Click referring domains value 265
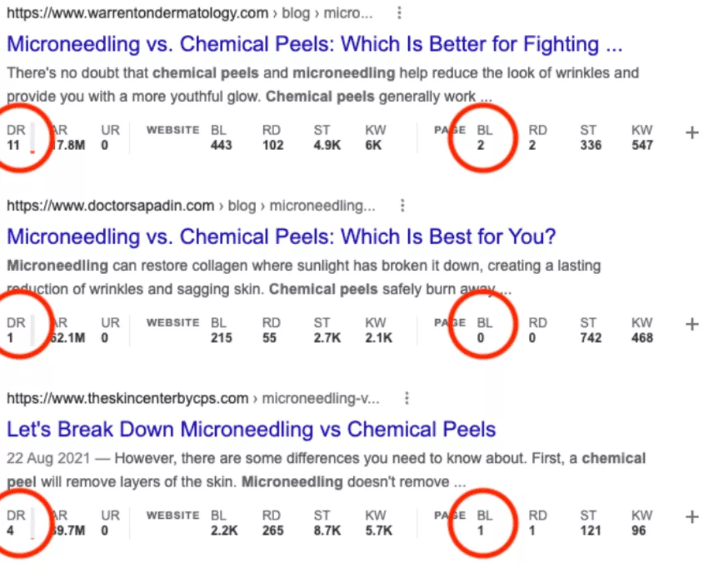The height and width of the screenshot is (565, 728). click(x=273, y=530)
